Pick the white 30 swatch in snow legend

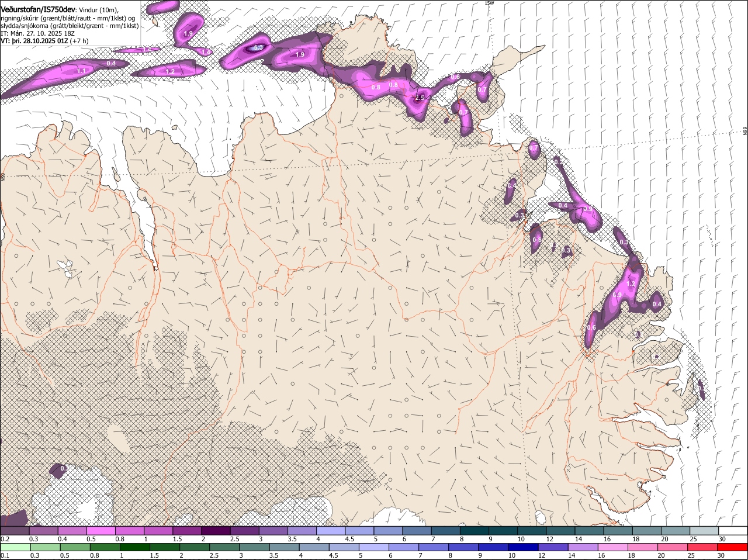(733, 530)
